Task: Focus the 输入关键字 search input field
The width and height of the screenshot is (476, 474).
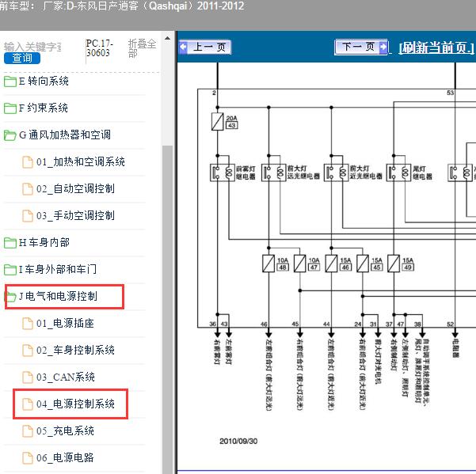Action: pyautogui.click(x=32, y=47)
